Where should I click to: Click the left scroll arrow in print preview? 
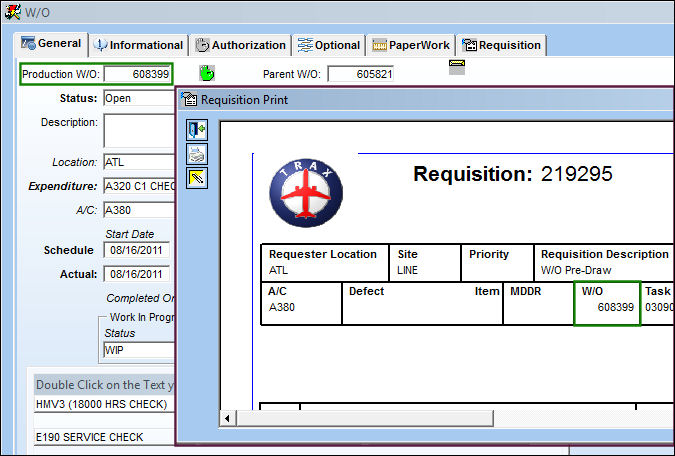227,418
